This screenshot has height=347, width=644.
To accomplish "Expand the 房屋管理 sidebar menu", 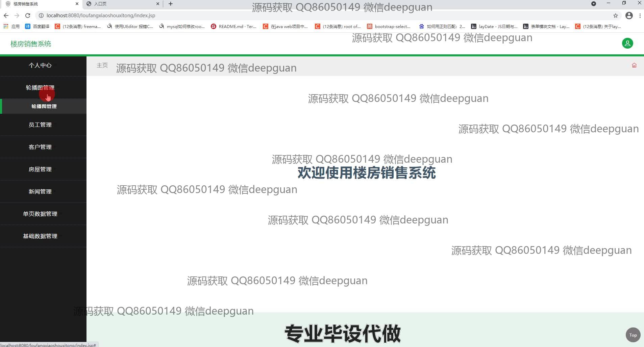I will click(40, 169).
